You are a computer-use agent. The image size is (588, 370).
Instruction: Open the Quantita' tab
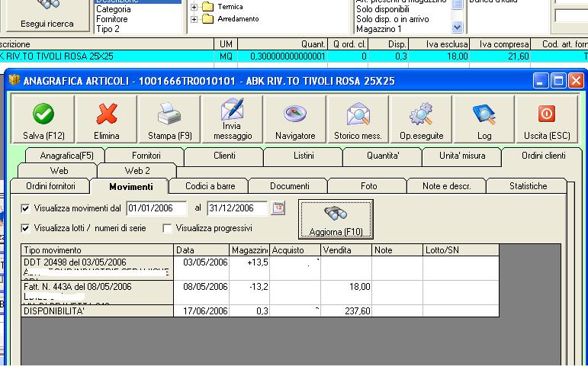point(383,156)
